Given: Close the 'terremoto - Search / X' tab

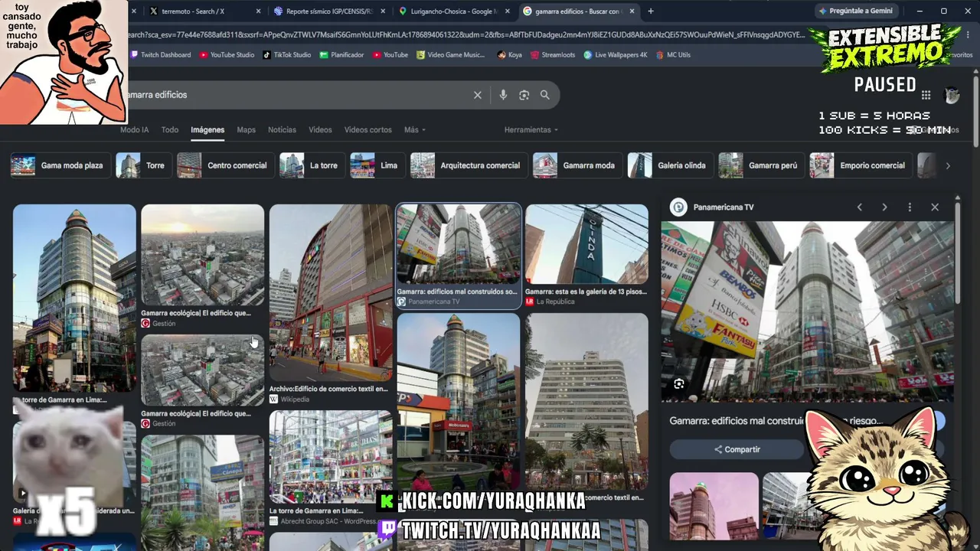Looking at the screenshot, I should click(x=258, y=11).
